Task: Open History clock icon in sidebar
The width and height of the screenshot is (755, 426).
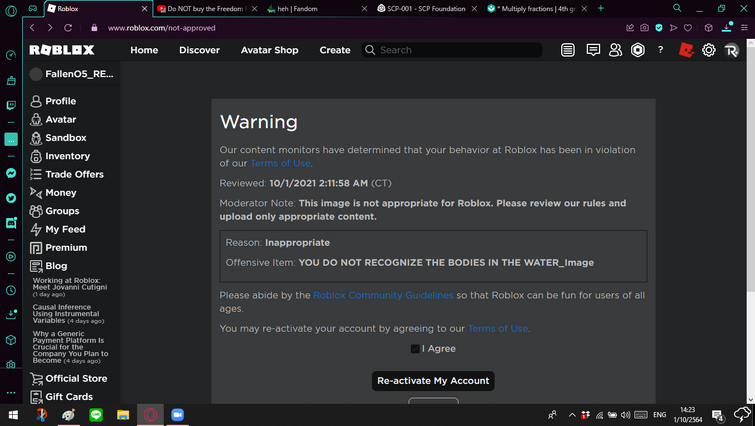Action: point(11,291)
